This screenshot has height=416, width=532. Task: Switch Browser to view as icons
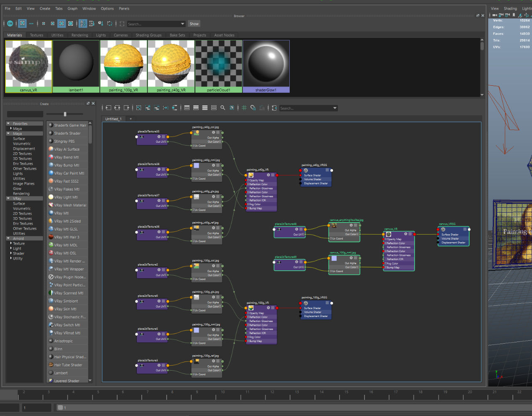tap(22, 24)
